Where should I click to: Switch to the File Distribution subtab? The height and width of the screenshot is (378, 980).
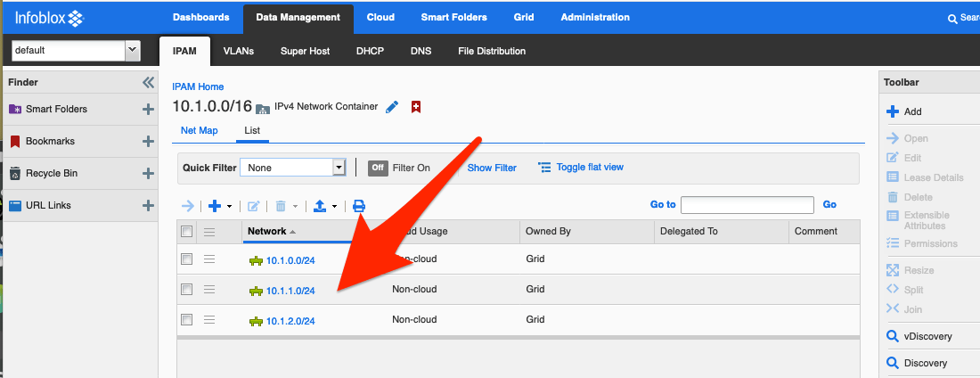[x=492, y=52]
